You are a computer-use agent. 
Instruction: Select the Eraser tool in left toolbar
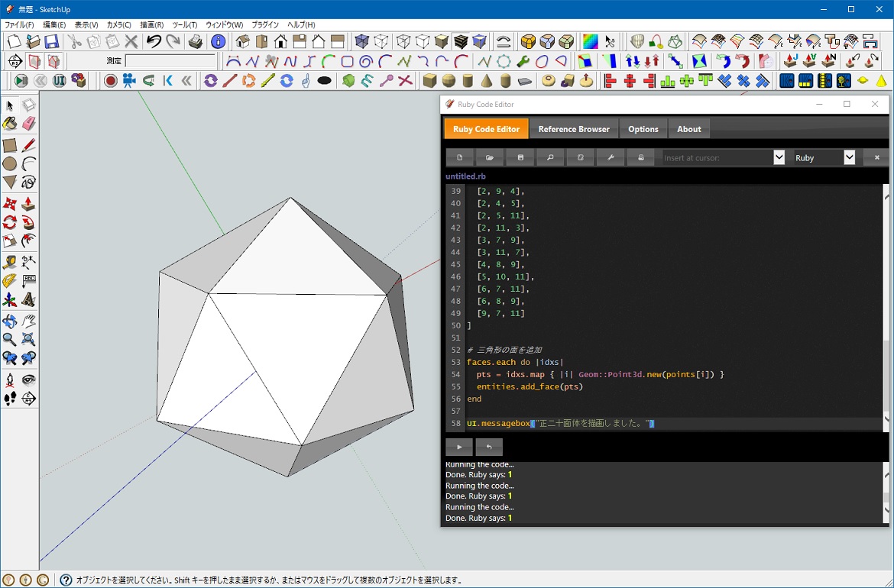click(x=29, y=124)
